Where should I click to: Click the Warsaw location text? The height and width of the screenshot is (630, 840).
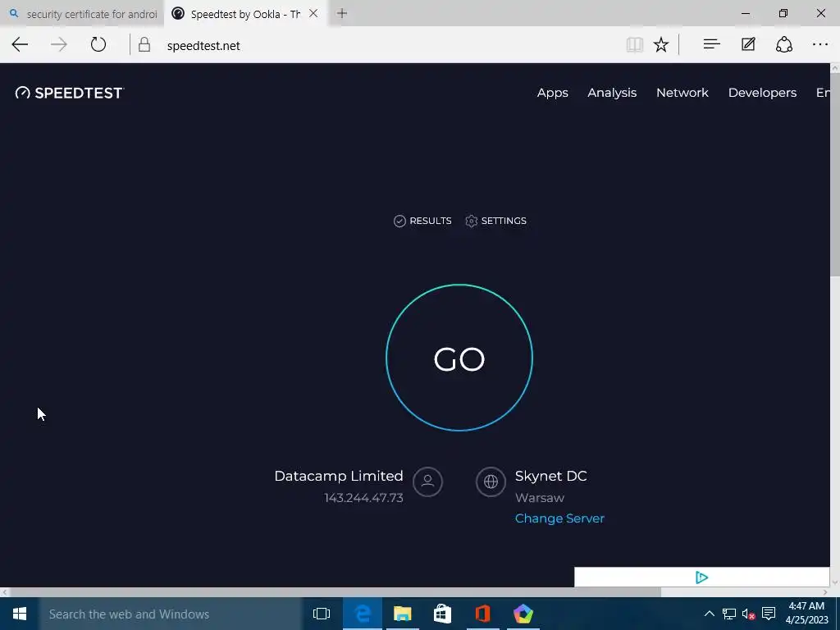540,498
